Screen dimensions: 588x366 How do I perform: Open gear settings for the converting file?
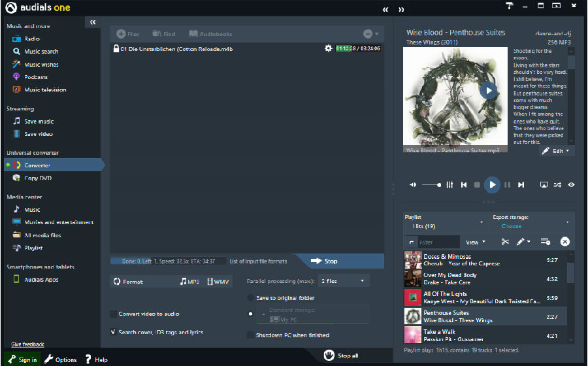(328, 48)
